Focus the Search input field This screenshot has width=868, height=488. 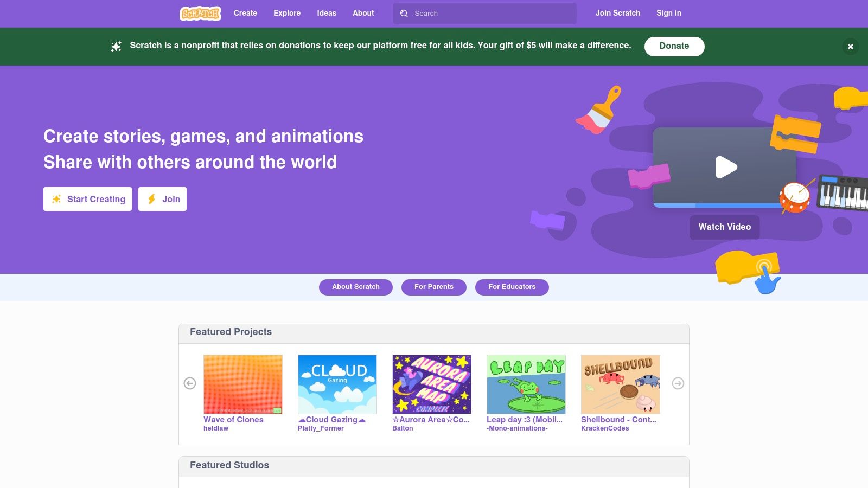pyautogui.click(x=485, y=14)
